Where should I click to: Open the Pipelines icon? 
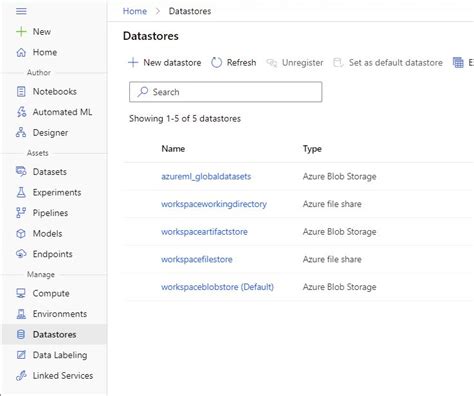pos(21,213)
